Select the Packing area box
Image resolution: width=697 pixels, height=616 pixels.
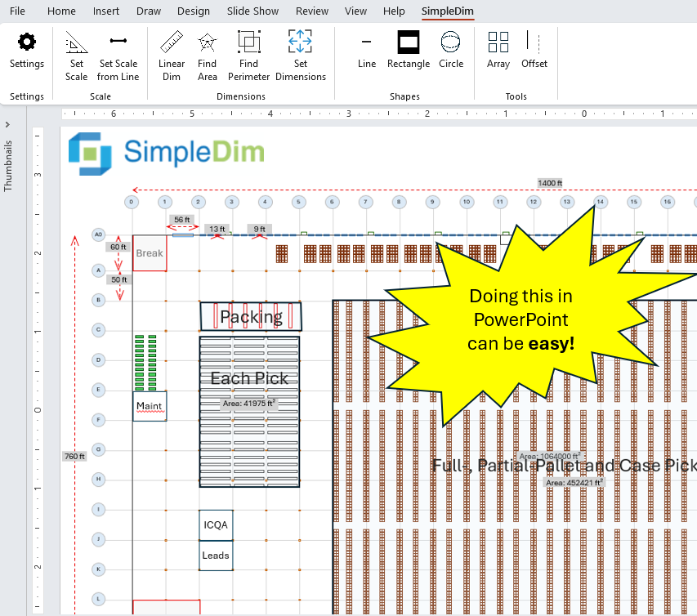point(251,316)
